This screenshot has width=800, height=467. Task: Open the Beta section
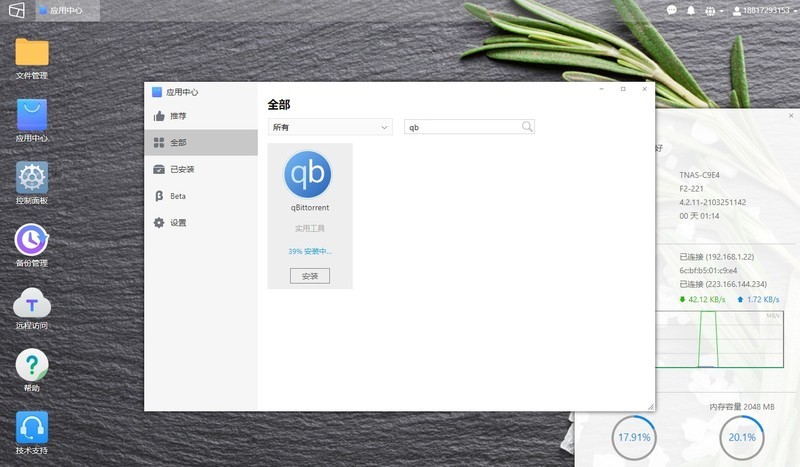point(201,196)
